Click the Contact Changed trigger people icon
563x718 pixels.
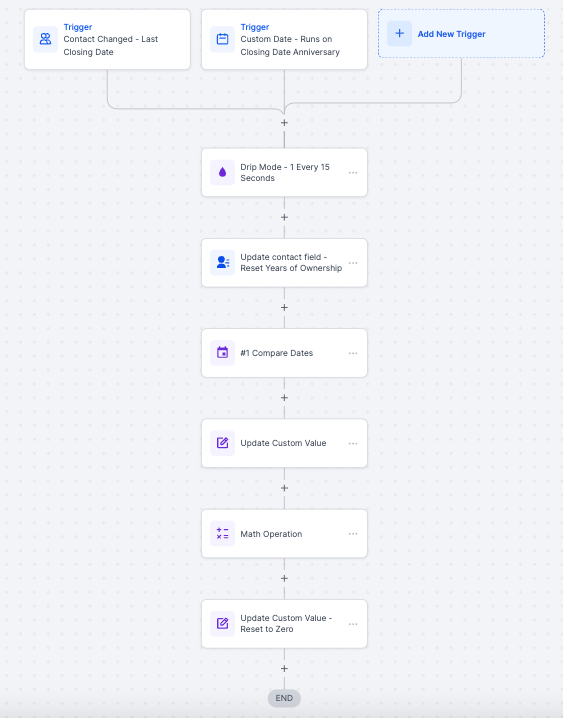pyautogui.click(x=45, y=39)
